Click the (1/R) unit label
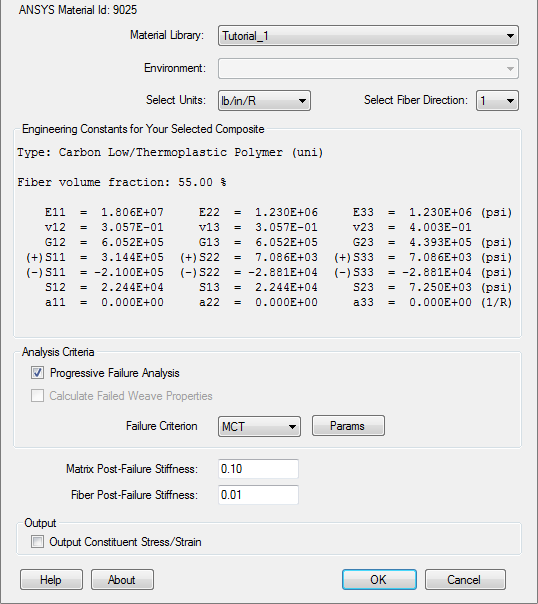 (x=496, y=302)
